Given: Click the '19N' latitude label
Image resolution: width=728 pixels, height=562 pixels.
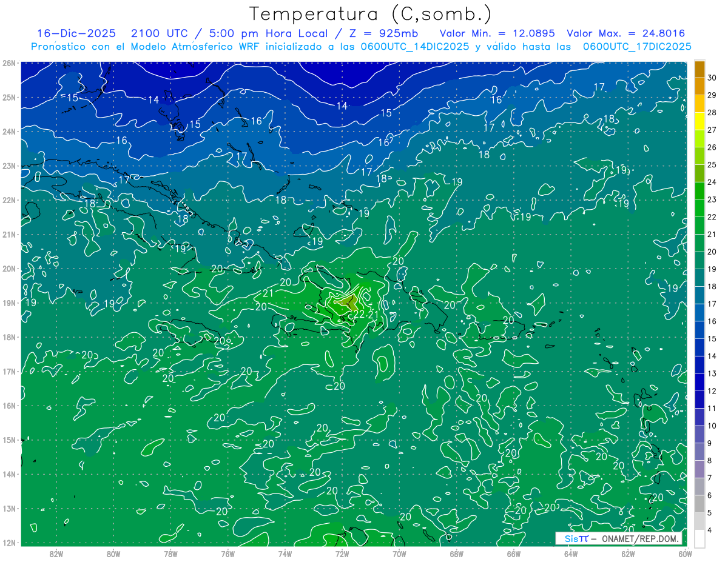Looking at the screenshot, I should [x=8, y=303].
